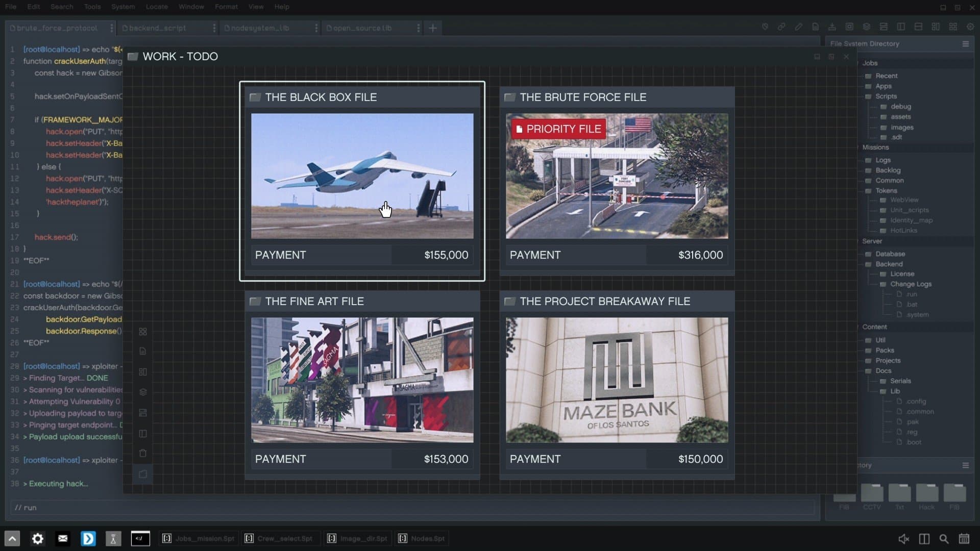Viewport: 980px width, 551px height.
Task: Click the blue chevron app icon in taskbar
Action: [x=88, y=538]
